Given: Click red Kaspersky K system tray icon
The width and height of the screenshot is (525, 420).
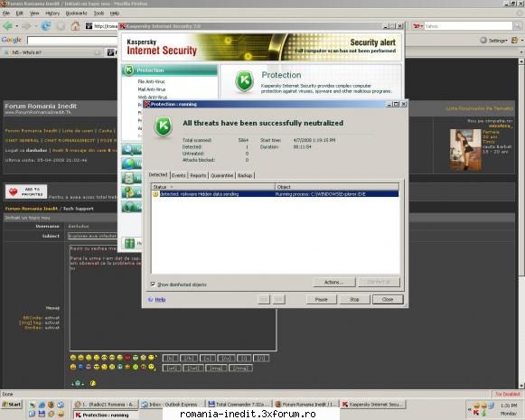Looking at the screenshot, I should (x=476, y=413).
